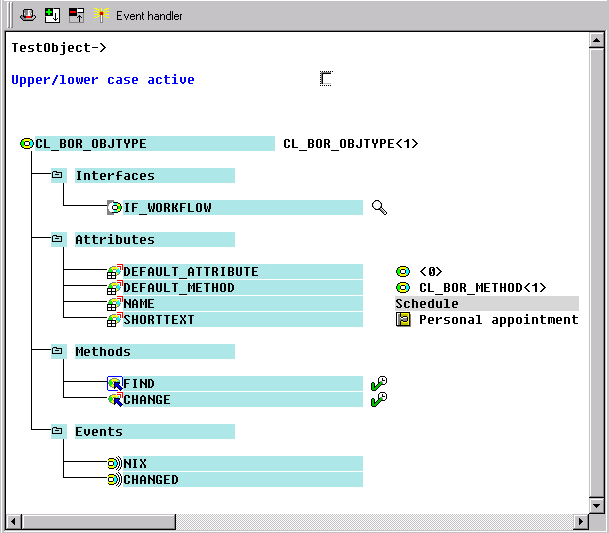Select the NIX event entry
The width and height of the screenshot is (609, 533).
(x=135, y=464)
